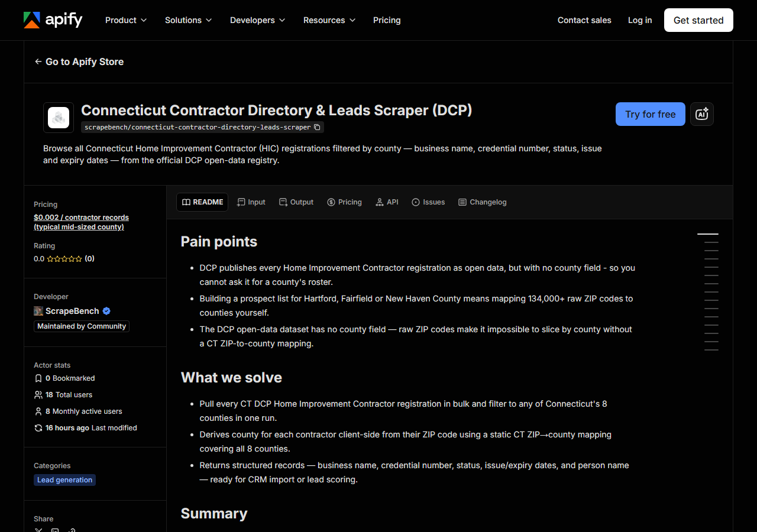Copy the actor slug with copy icon

[x=317, y=127]
